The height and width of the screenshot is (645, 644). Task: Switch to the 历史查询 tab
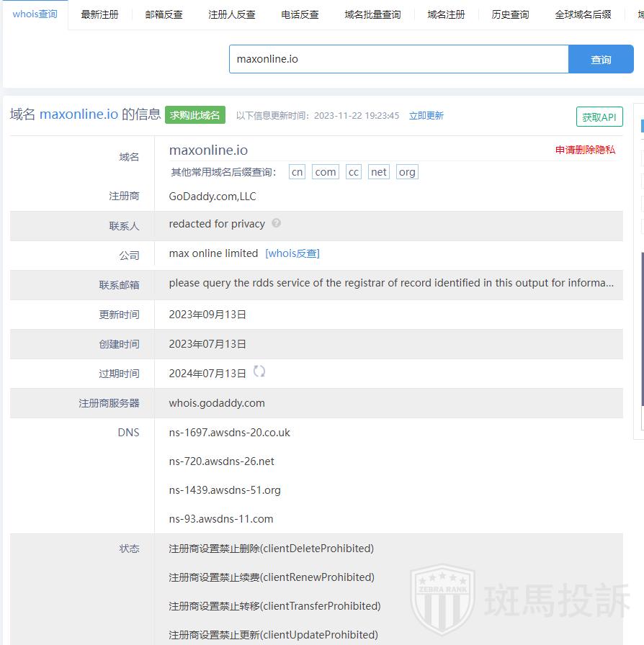(510, 14)
